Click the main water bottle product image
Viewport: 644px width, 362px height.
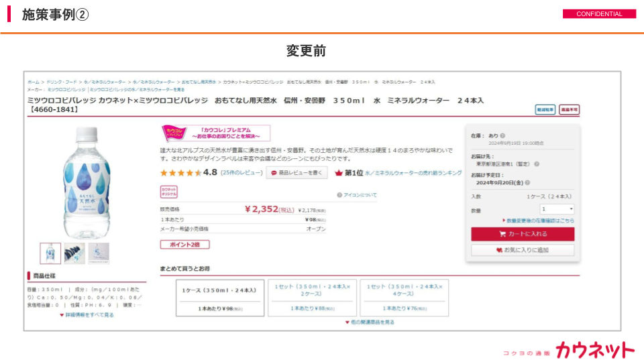(87, 182)
